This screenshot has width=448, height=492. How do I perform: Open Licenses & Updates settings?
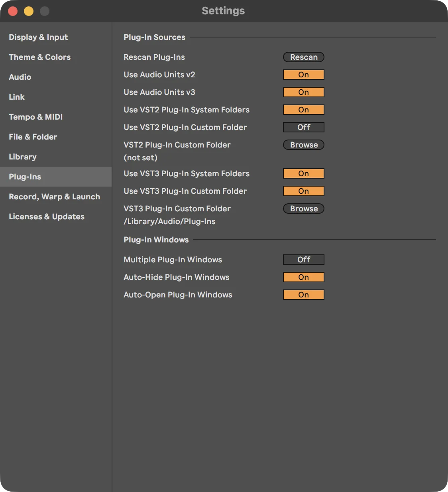[x=56, y=216]
